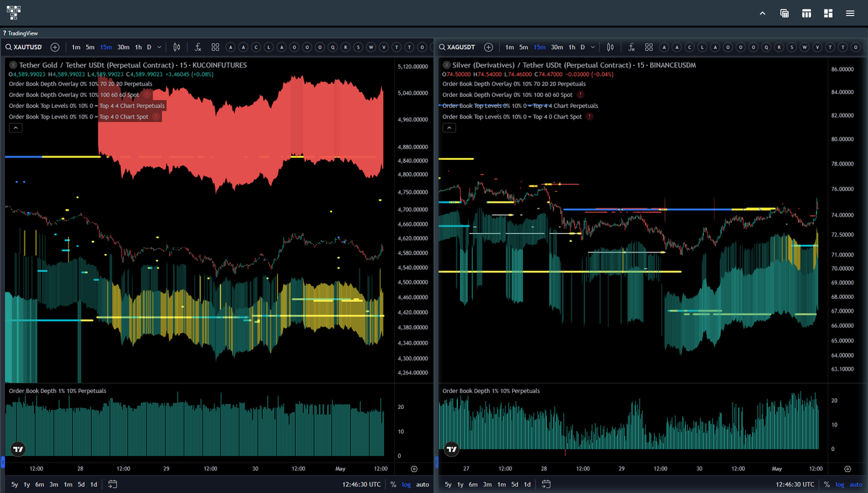Open XAGUSDT symbol search

[457, 47]
